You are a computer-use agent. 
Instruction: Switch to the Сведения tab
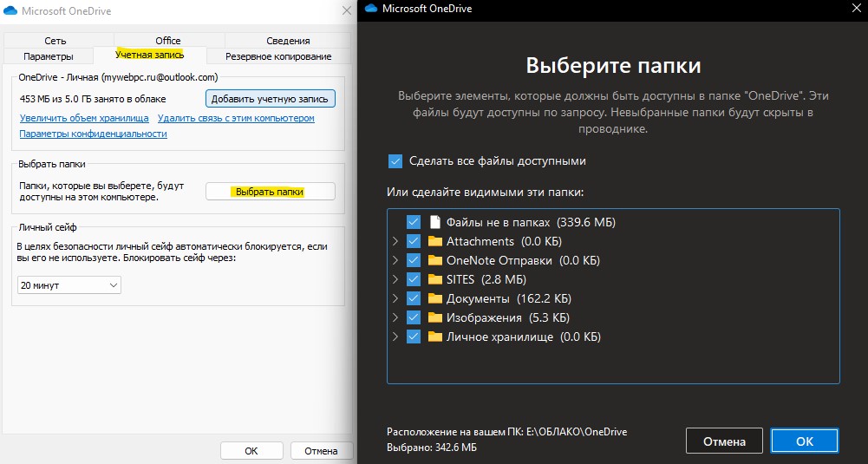[288, 41]
